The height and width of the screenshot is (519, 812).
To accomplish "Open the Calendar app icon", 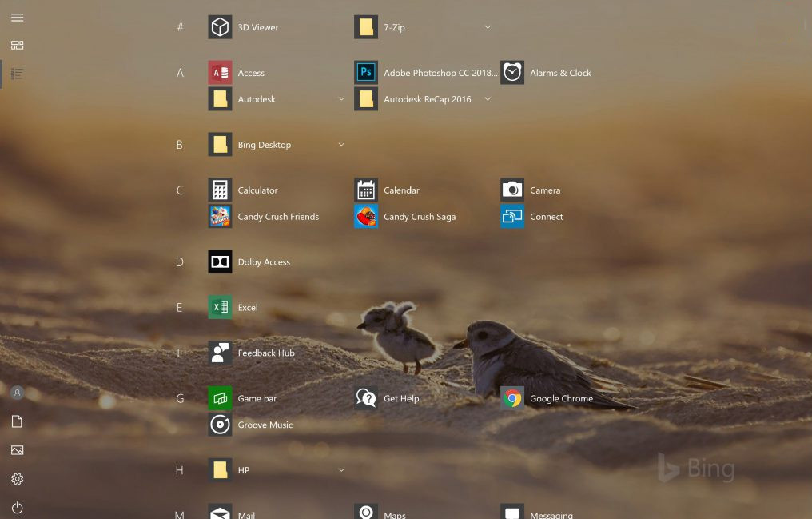I will [x=366, y=190].
